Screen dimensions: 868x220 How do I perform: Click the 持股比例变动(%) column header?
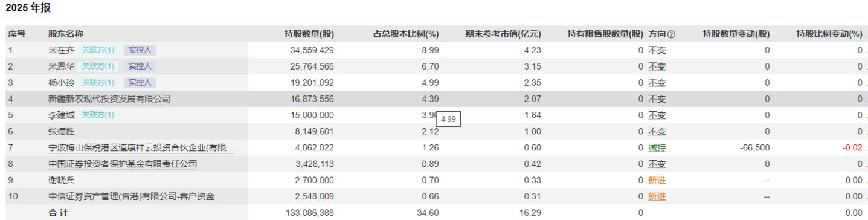tap(829, 34)
